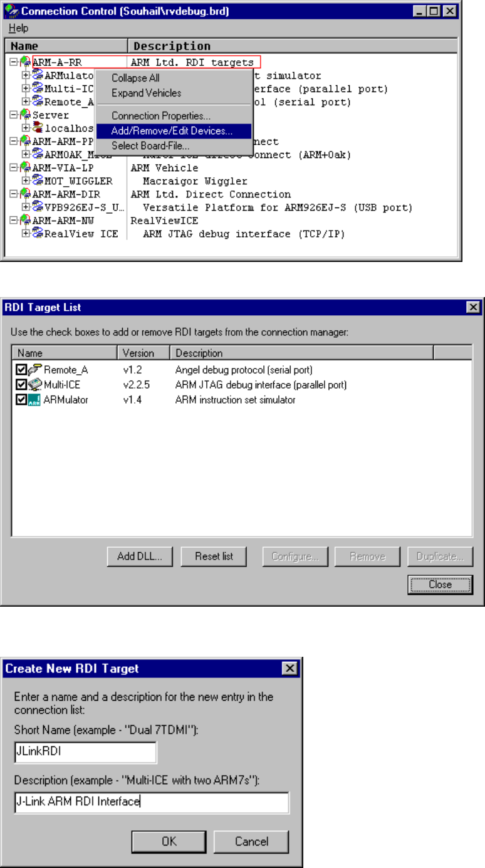
Task: Click the ARM-ARM-DIR vehicle icon
Action: point(25,194)
